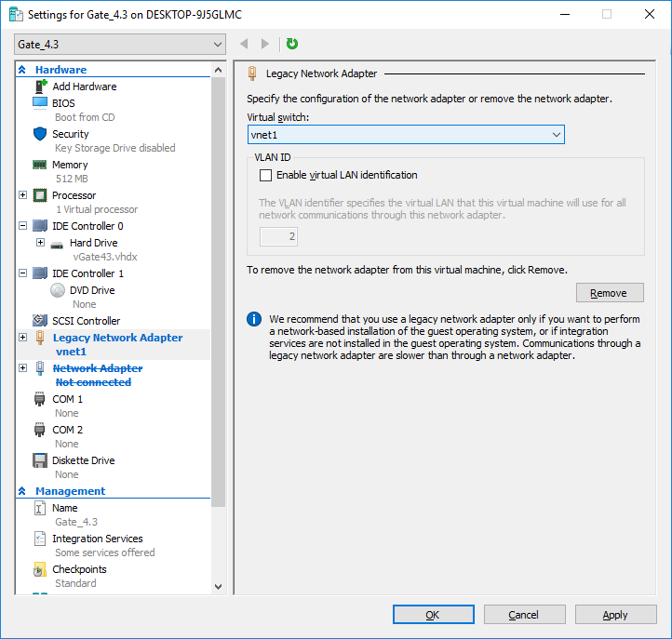672x639 pixels.
Task: Click the VLAN ID number field
Action: tap(278, 236)
